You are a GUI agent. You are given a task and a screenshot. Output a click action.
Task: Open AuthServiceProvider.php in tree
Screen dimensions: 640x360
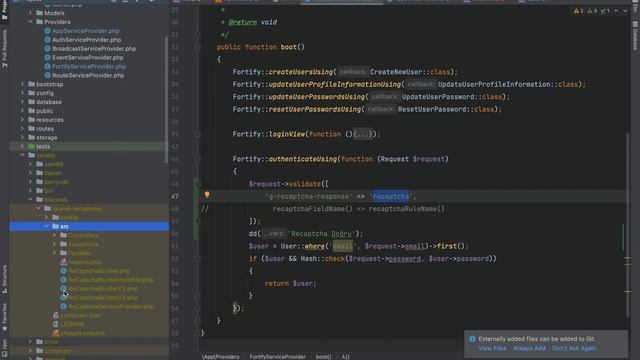point(87,40)
